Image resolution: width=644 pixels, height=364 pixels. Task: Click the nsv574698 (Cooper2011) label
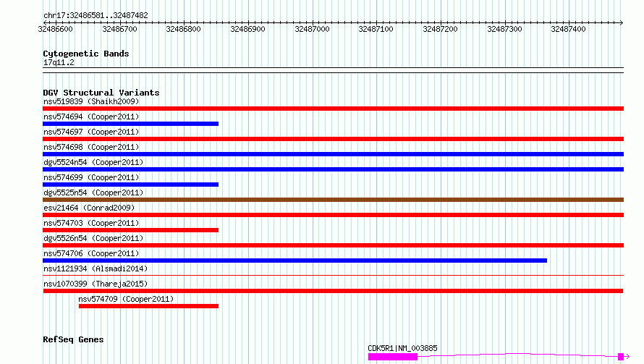pyautogui.click(x=91, y=147)
